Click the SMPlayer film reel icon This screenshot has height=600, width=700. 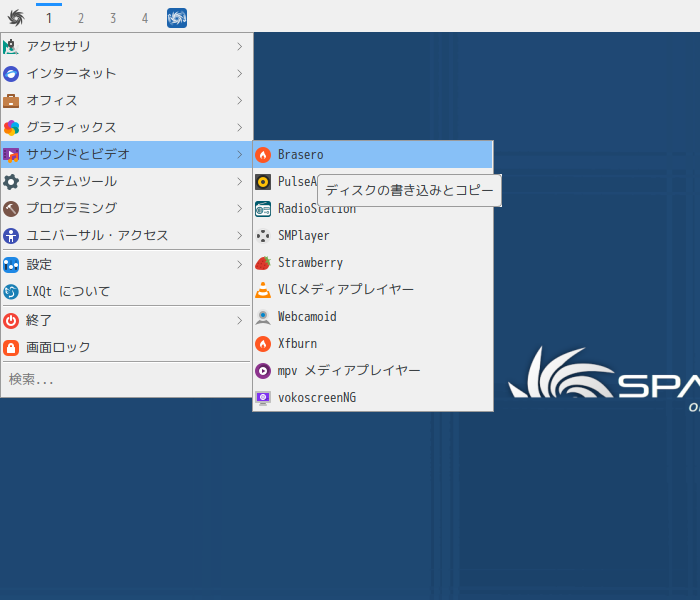[x=263, y=236]
